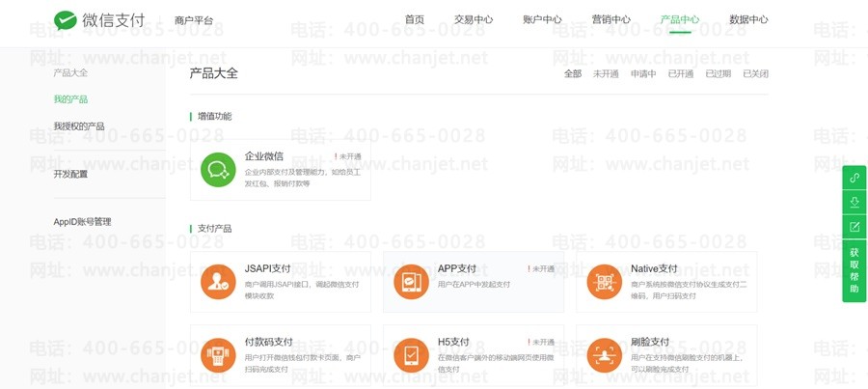This screenshot has height=389, width=868.
Task: Open 产品中心 in top navigation
Action: [x=680, y=19]
